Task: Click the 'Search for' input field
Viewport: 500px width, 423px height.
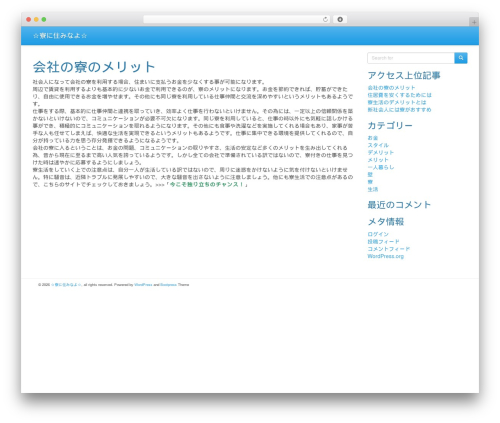Action: 411,58
